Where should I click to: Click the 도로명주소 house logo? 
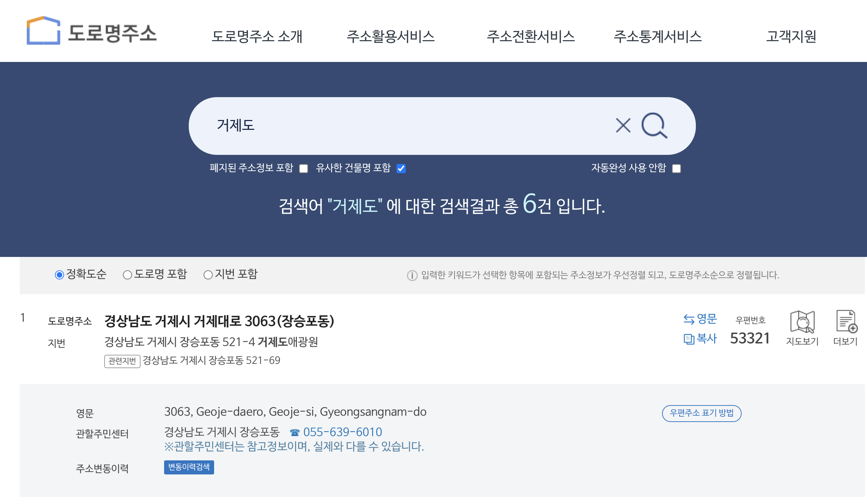pyautogui.click(x=44, y=31)
